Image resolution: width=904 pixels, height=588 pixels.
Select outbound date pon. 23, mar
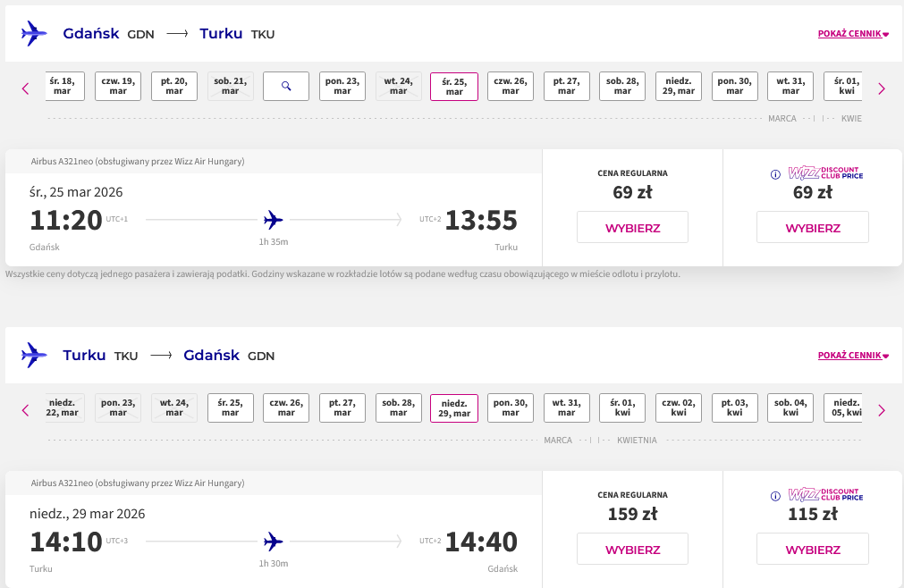[x=342, y=87]
